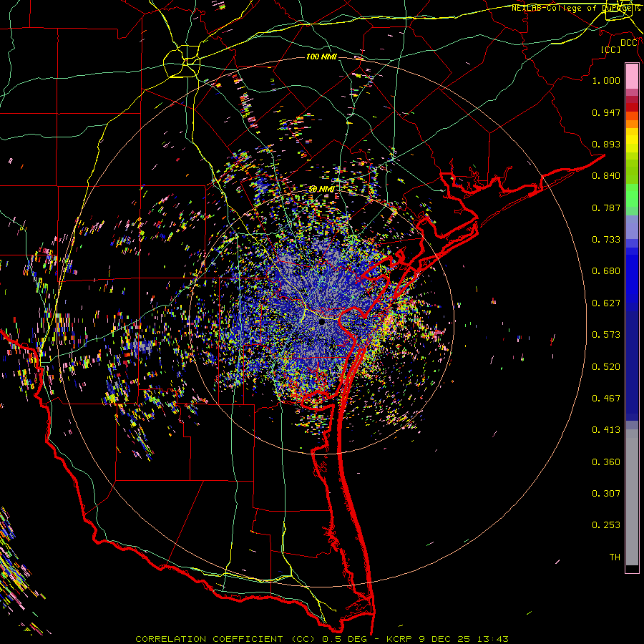Click the Correlation Coefficient caption at the bottom
Screen dimensions: 644x644
pyautogui.click(x=321, y=639)
